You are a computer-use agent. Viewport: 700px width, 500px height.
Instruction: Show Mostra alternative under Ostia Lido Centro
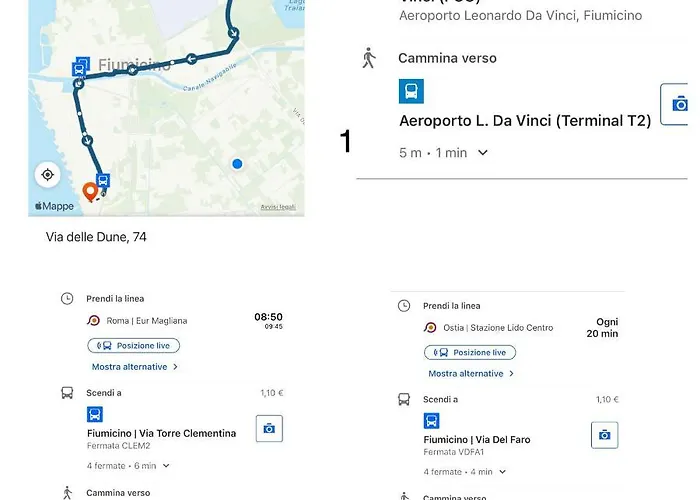pyautogui.click(x=471, y=374)
